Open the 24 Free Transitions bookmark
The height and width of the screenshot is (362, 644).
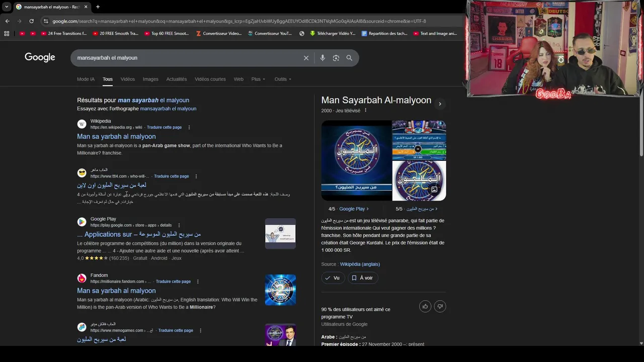(63, 34)
